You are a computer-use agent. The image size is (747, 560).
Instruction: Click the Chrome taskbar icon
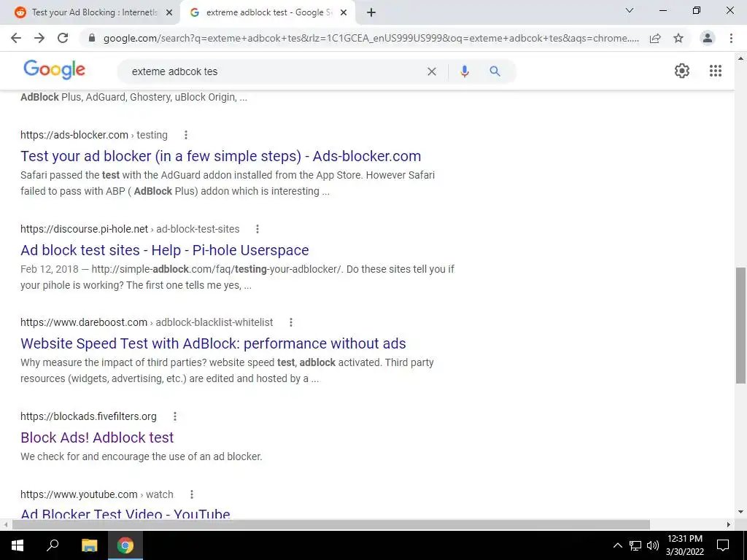pos(125,545)
